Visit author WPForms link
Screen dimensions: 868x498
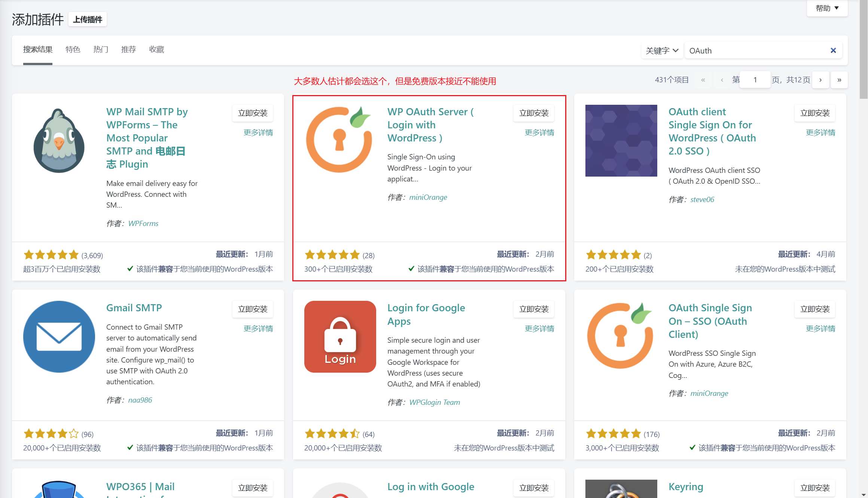click(x=143, y=223)
